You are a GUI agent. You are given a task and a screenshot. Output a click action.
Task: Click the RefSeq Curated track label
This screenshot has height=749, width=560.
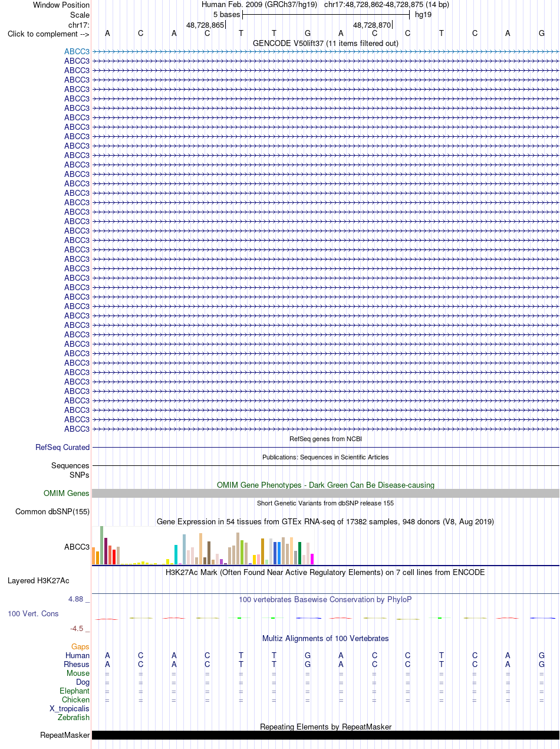tap(62, 447)
